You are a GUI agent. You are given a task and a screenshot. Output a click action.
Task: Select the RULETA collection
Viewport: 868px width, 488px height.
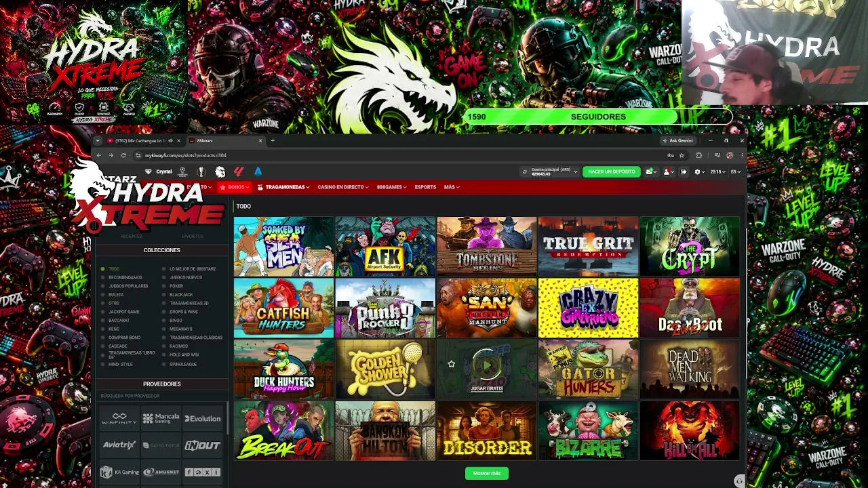click(116, 295)
